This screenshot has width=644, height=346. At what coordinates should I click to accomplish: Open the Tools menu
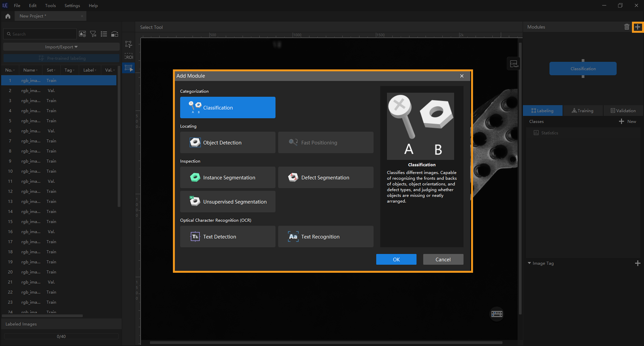click(50, 6)
